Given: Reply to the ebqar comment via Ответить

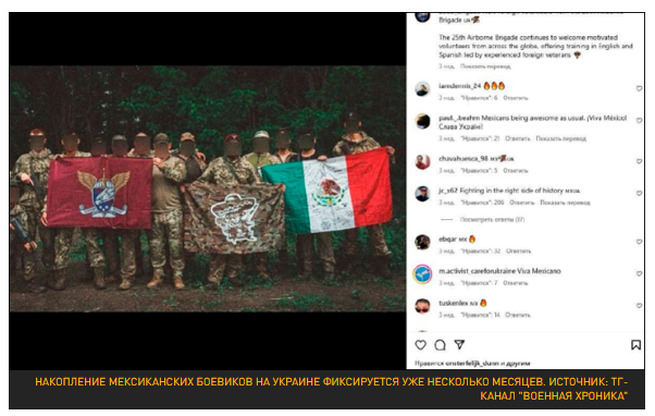Looking at the screenshot, I should [518, 251].
